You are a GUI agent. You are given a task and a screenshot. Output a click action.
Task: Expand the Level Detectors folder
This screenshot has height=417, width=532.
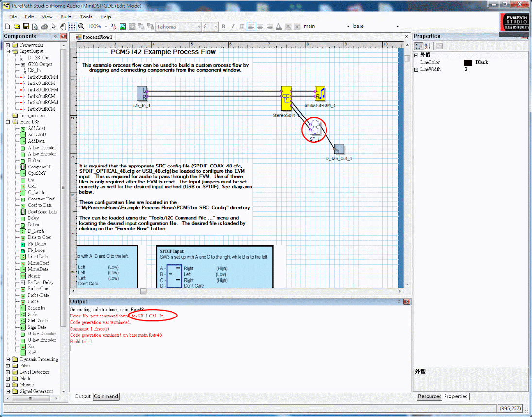tap(8, 372)
